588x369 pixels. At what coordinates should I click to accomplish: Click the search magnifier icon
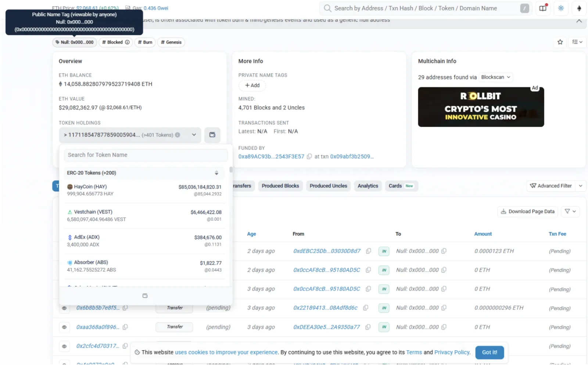tap(327, 8)
